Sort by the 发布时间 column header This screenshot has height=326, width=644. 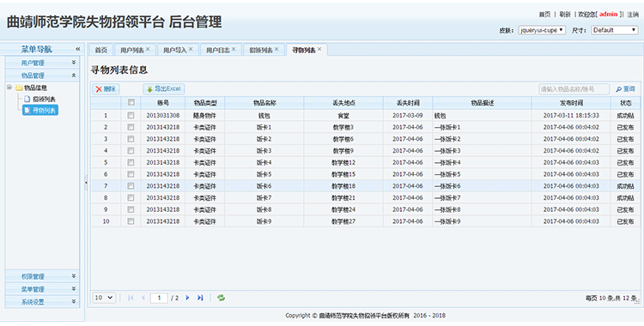pos(571,103)
